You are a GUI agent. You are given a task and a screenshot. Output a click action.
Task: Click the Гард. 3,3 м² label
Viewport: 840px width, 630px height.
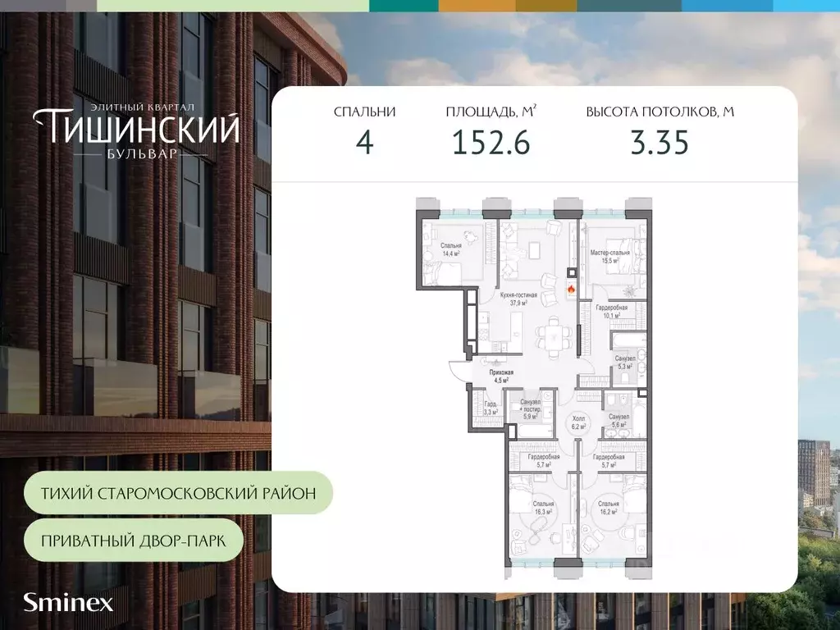tap(491, 409)
